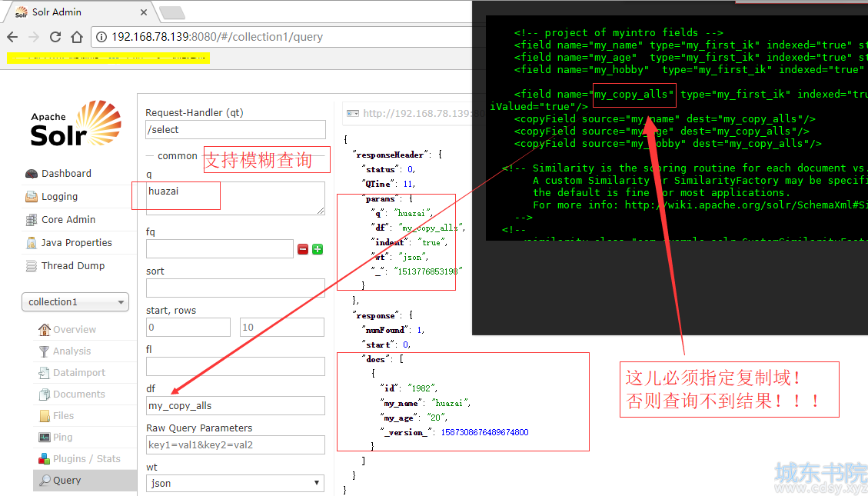Click the Apache Solr logo
Viewport: 868px width, 496px height.
[x=76, y=124]
